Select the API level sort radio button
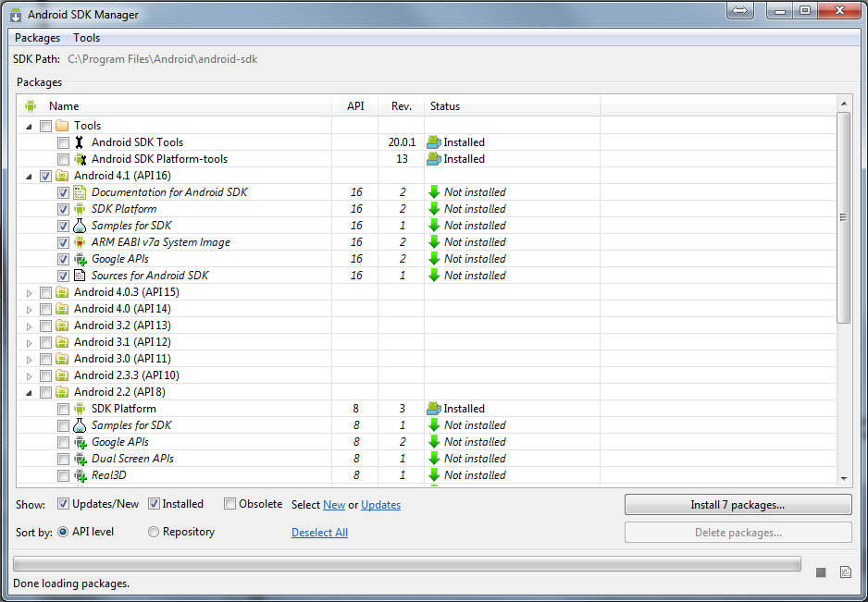868x602 pixels. click(x=63, y=532)
